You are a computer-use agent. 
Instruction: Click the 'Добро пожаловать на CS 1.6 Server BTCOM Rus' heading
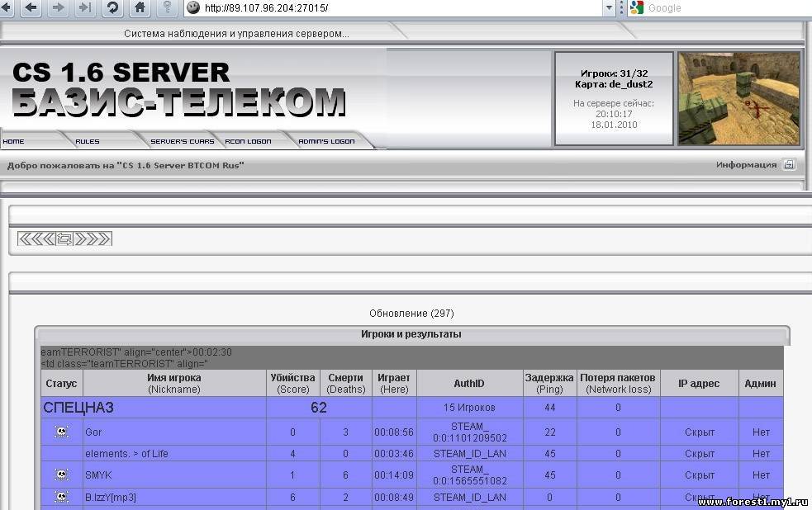(x=126, y=166)
